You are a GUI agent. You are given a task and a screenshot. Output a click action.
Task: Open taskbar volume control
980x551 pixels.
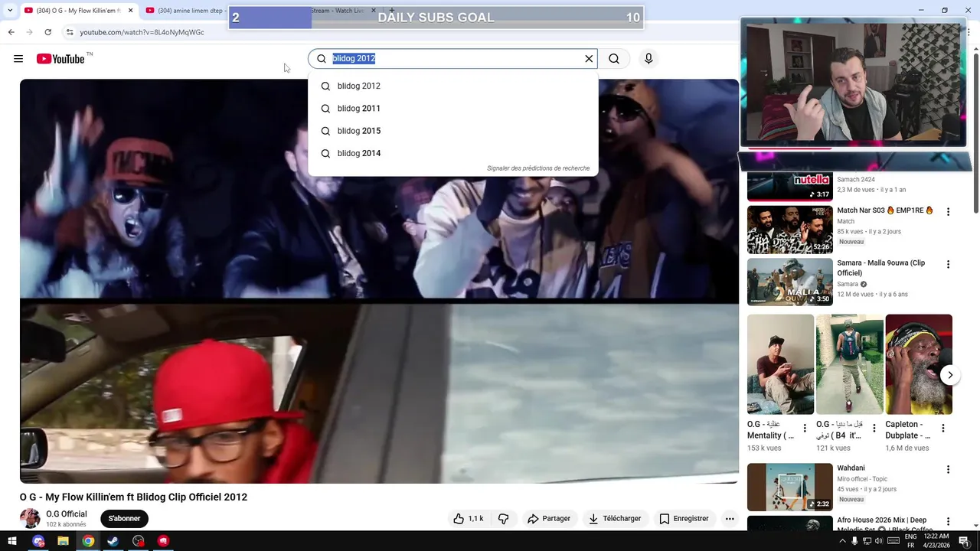tap(879, 541)
